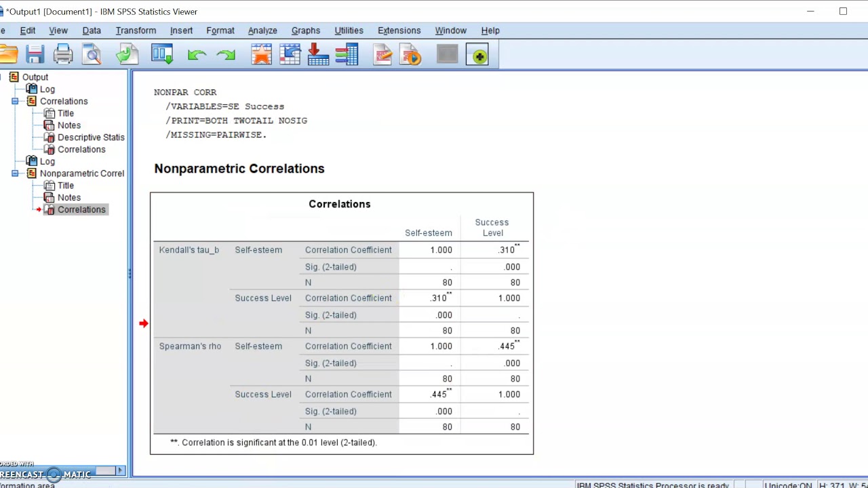This screenshot has width=868, height=488.
Task: Open the Graphs menu
Action: coord(306,30)
